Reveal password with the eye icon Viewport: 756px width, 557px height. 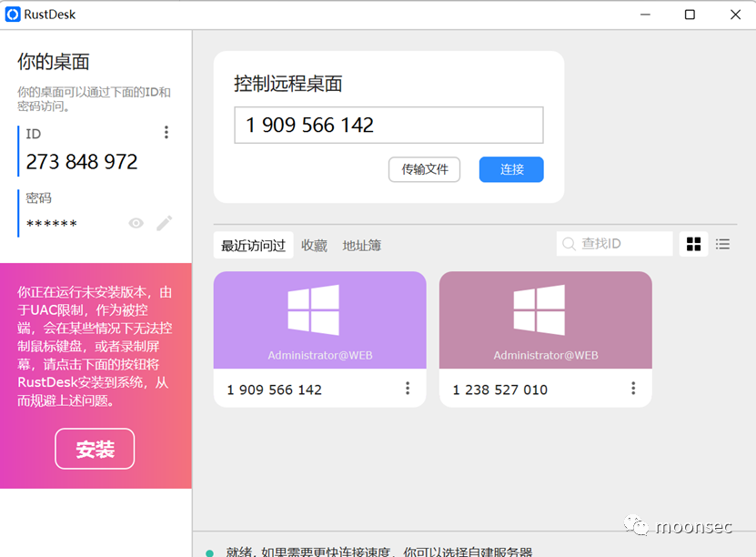point(136,223)
